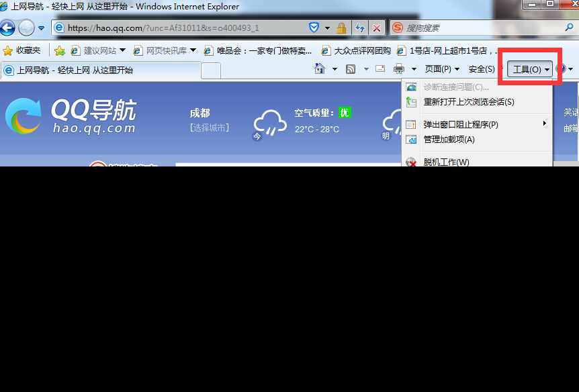Expand the feeds dropdown arrow

(366, 69)
